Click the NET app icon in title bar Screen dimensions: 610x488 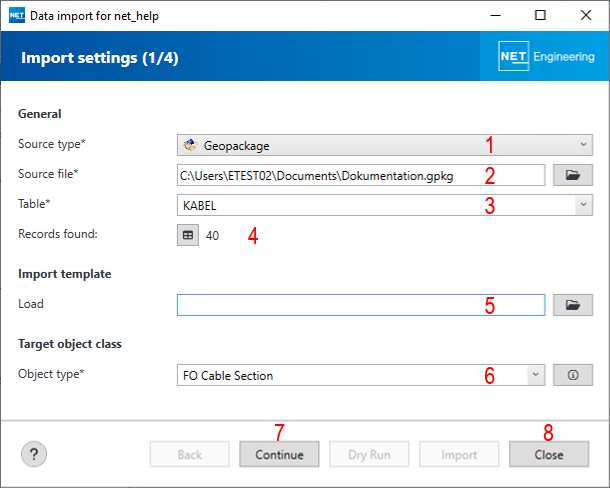[16, 16]
